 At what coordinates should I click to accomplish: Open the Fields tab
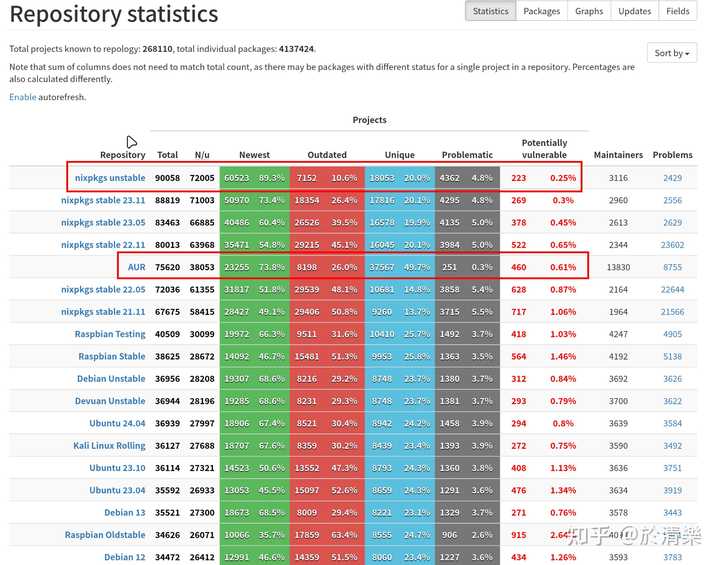(678, 11)
